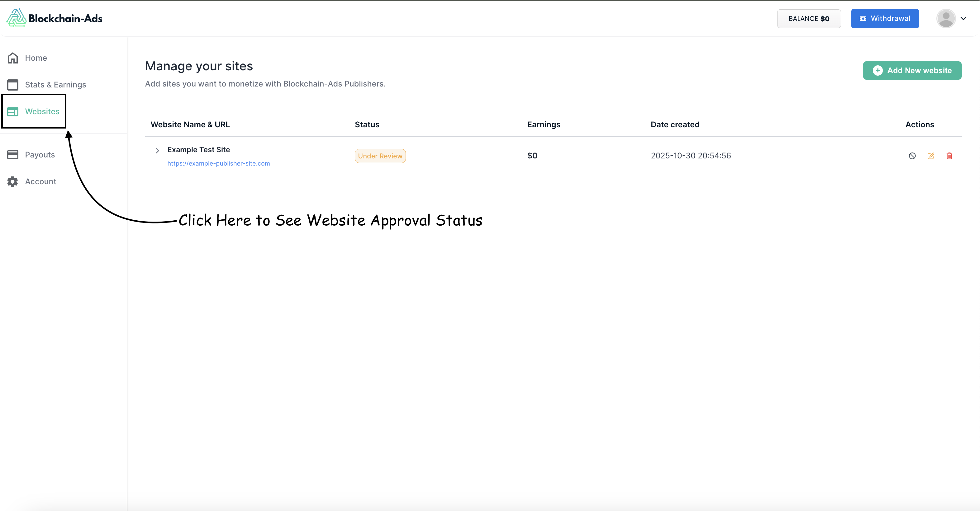Click the Withdrawal button
This screenshot has height=511, width=980.
884,18
